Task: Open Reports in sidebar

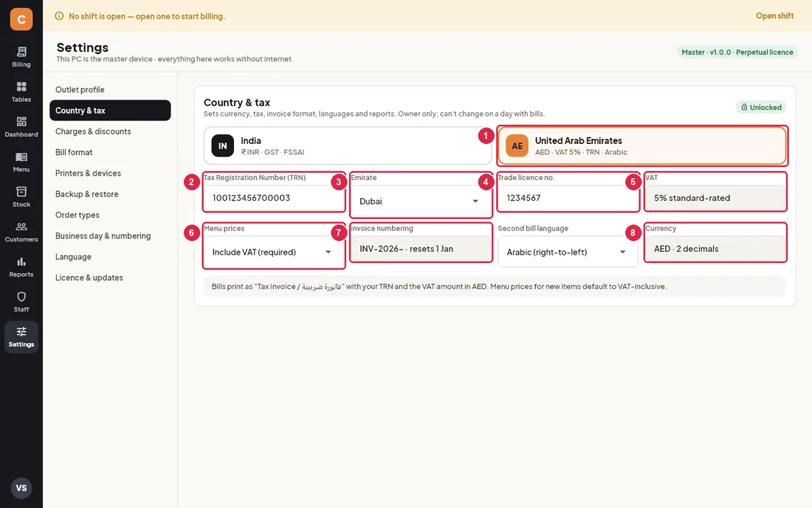Action: (x=21, y=267)
